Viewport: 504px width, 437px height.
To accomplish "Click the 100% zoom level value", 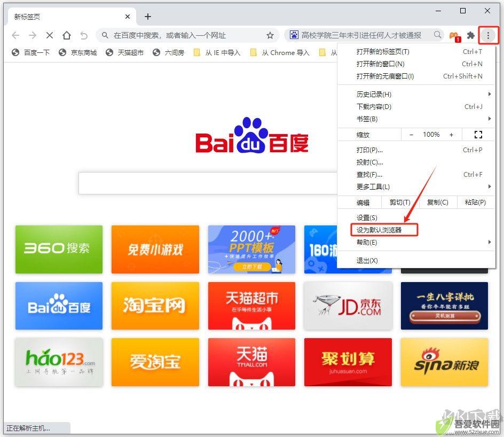I will coord(431,135).
